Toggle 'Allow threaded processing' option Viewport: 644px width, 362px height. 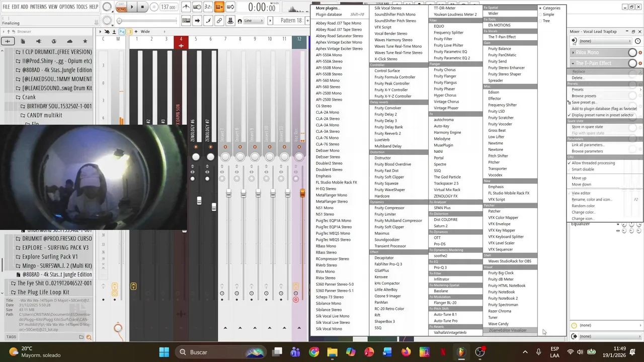click(x=593, y=163)
